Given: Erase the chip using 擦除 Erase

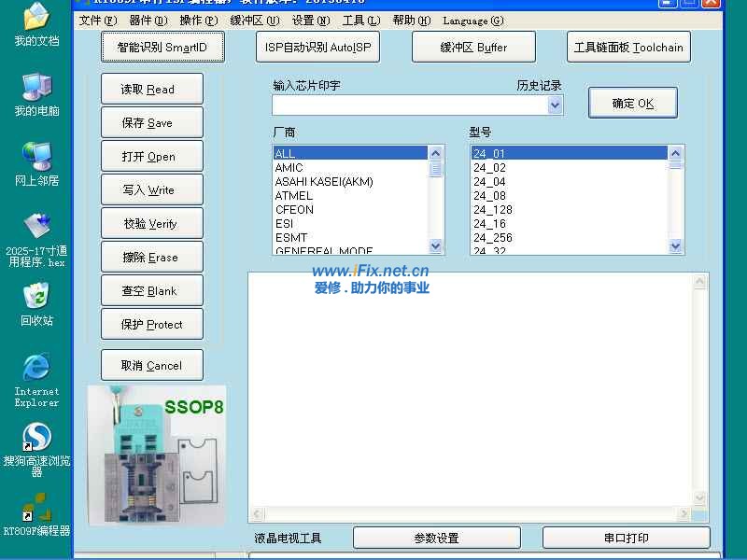Looking at the screenshot, I should tap(151, 257).
